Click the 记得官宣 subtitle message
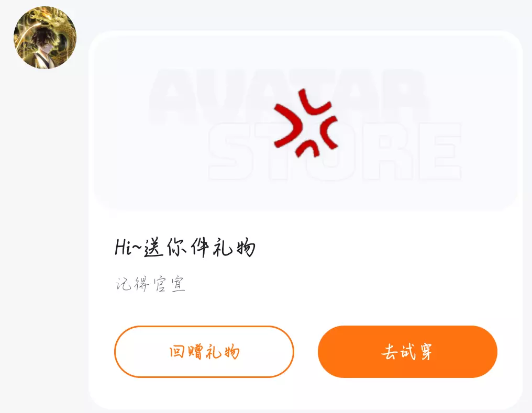This screenshot has width=532, height=413. 150,284
